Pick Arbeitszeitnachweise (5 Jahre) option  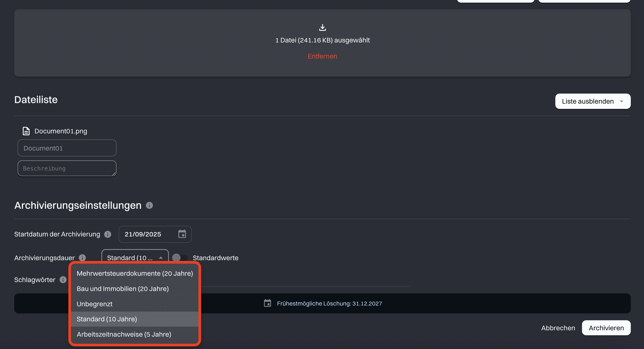tap(124, 334)
